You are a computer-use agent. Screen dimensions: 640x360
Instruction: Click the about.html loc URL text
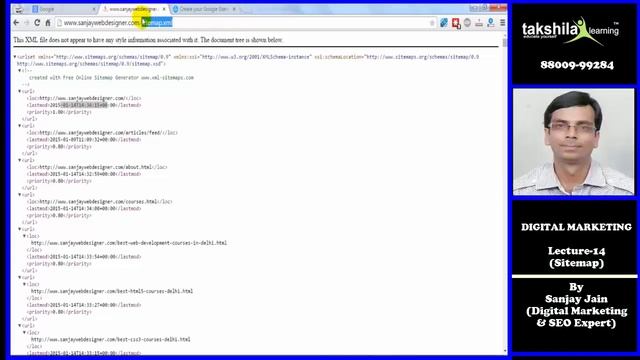(95, 167)
